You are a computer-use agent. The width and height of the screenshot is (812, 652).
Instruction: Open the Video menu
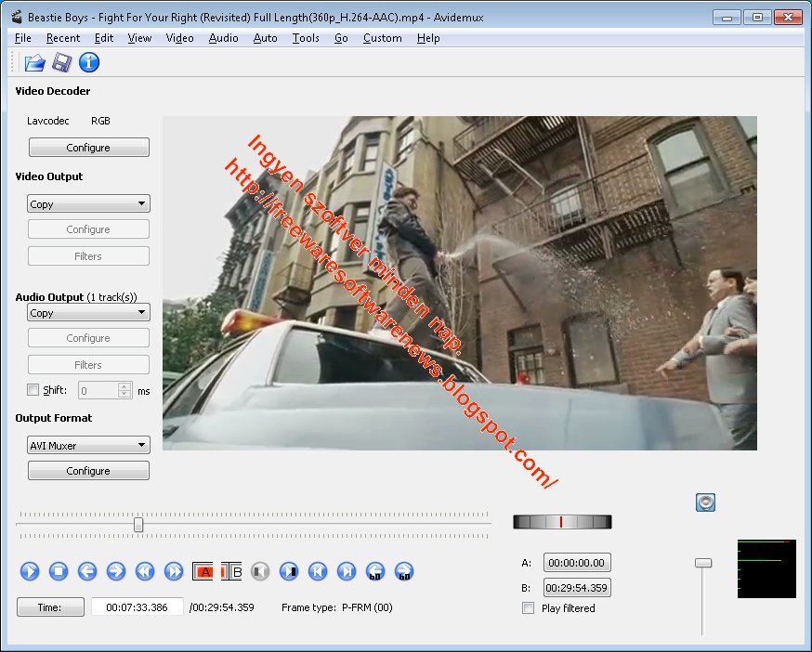(179, 38)
